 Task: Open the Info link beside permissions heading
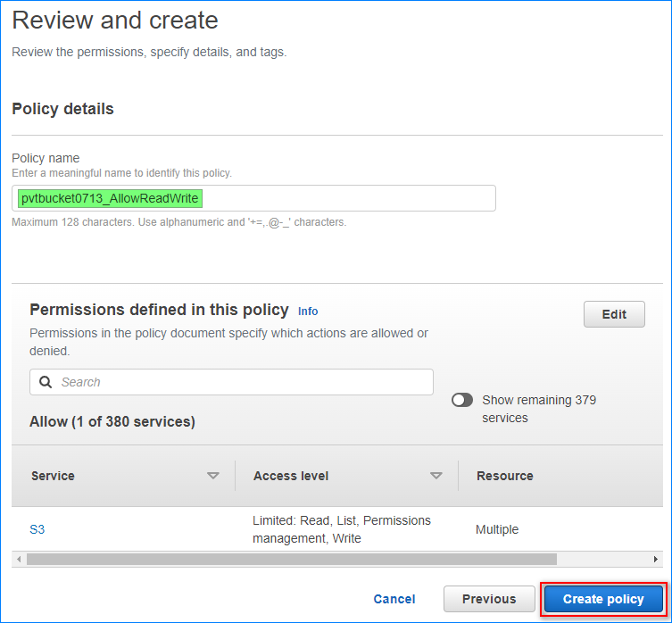(x=308, y=311)
